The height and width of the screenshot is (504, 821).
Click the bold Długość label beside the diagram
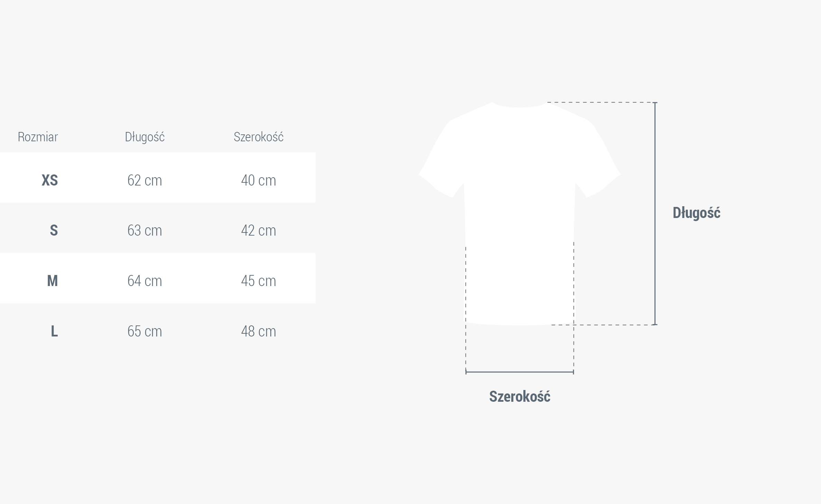tap(696, 213)
